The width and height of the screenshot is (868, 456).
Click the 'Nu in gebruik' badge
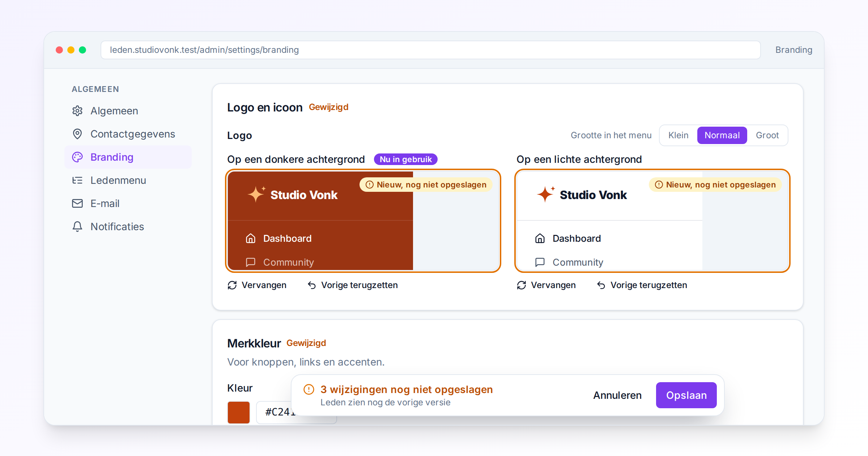406,159
